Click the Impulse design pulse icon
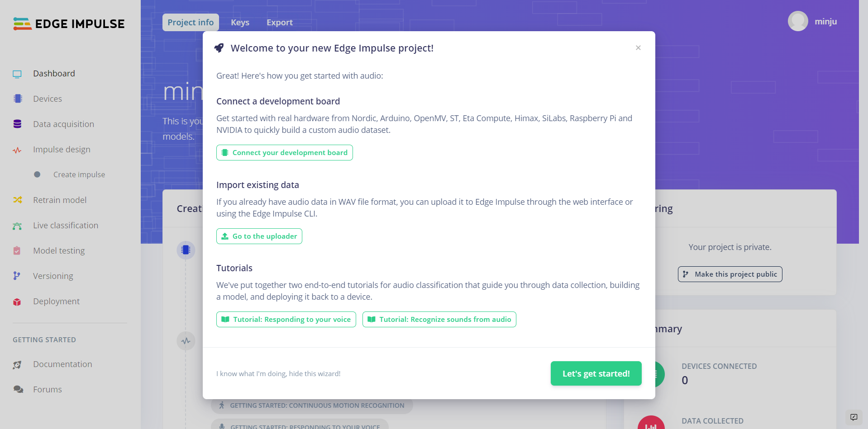This screenshot has height=429, width=868. pos(17,150)
